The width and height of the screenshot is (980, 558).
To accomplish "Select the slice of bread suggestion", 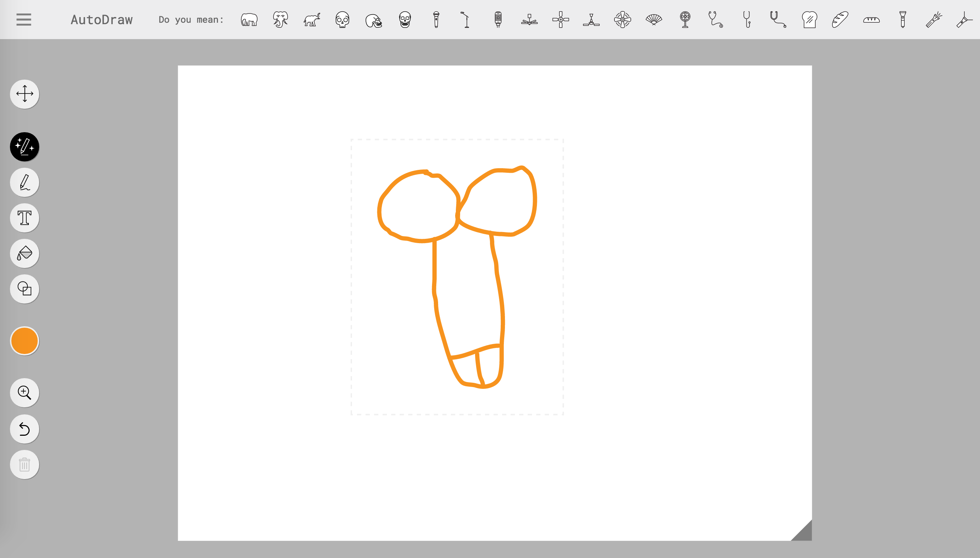I will [809, 20].
